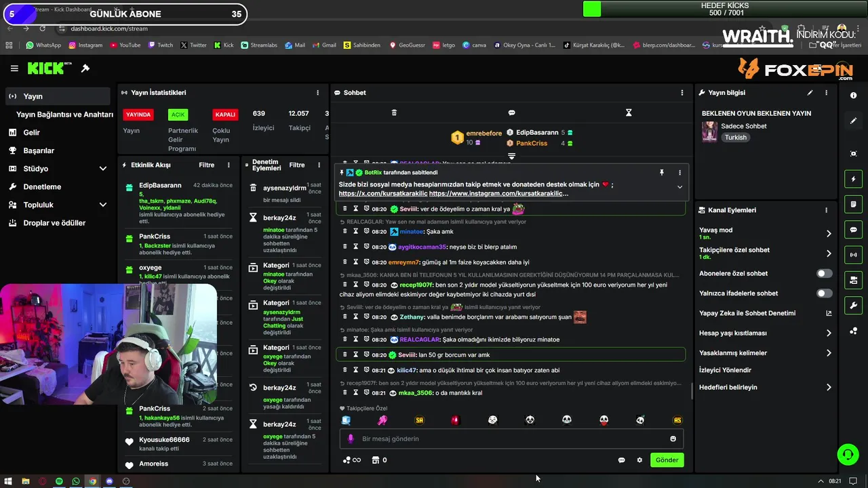Open Denetim Eylemleri three-dot menu
Screen dimensions: 868x488
tap(319, 165)
